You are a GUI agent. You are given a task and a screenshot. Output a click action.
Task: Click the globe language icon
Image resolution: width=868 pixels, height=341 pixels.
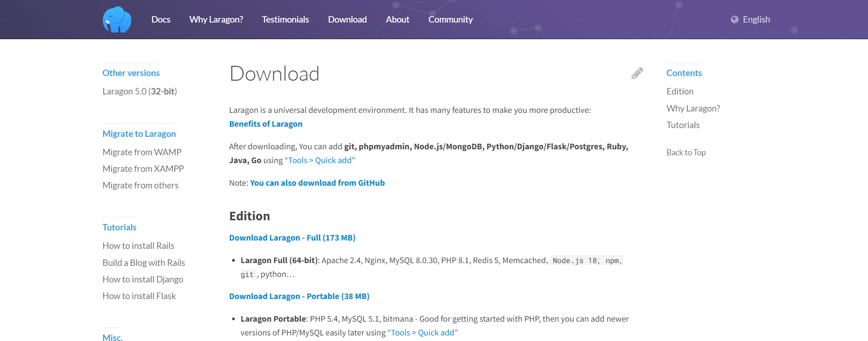(x=734, y=19)
